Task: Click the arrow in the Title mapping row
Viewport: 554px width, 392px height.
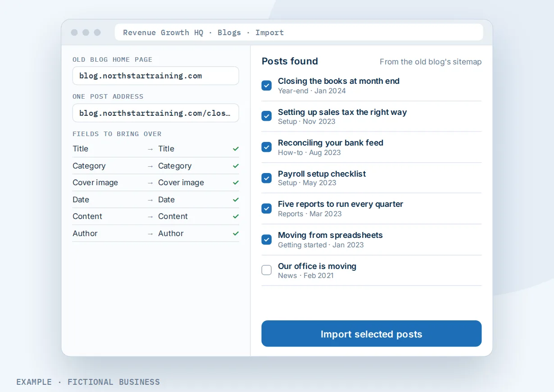Action: tap(150, 149)
